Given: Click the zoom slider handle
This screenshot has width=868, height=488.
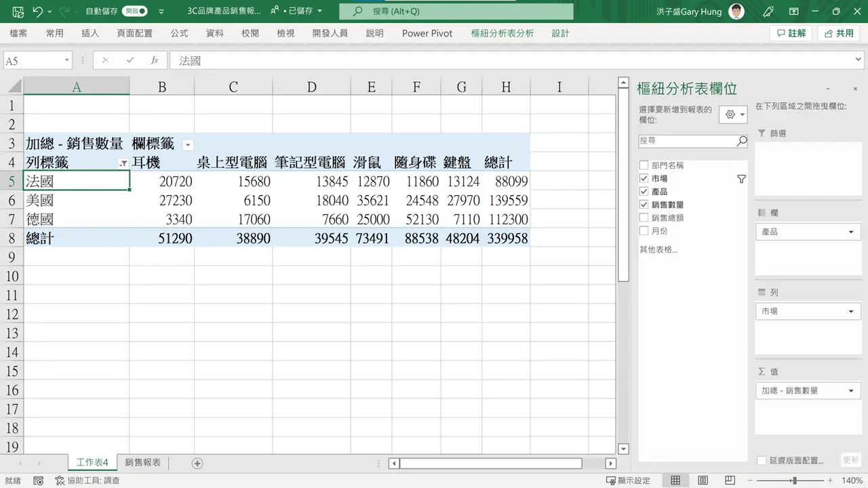Looking at the screenshot, I should pyautogui.click(x=794, y=481).
